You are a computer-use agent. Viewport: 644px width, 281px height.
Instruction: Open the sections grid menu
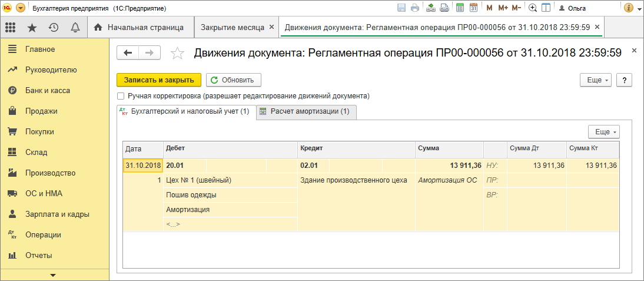click(x=10, y=28)
